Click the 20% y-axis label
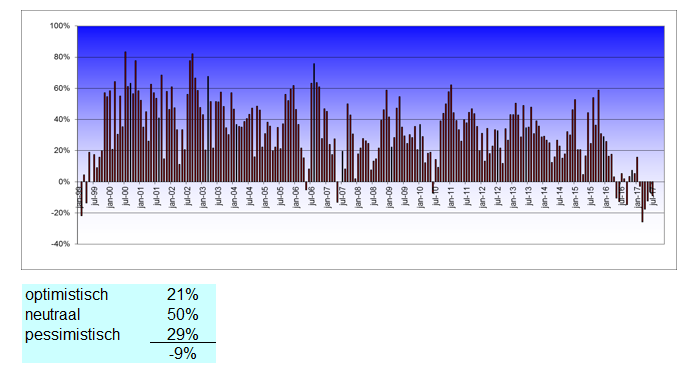697x368 pixels. (62, 151)
